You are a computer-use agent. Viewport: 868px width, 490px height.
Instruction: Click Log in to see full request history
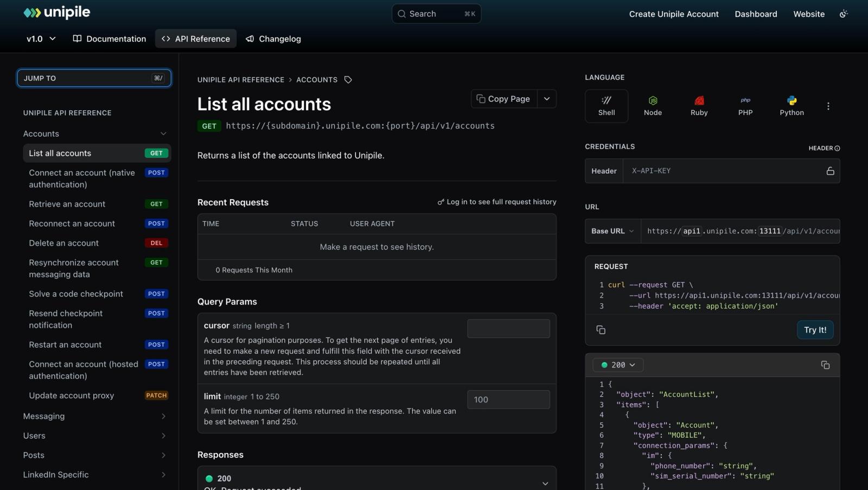coord(497,202)
